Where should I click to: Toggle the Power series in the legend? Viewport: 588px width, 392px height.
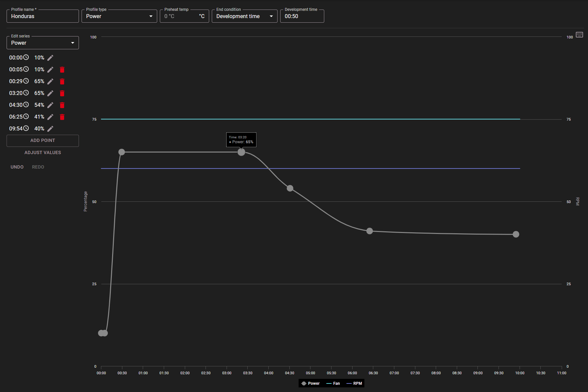click(310, 383)
